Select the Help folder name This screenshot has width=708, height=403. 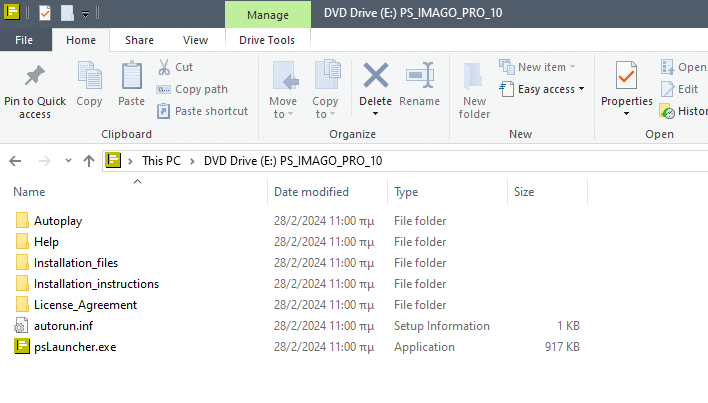pyautogui.click(x=47, y=242)
